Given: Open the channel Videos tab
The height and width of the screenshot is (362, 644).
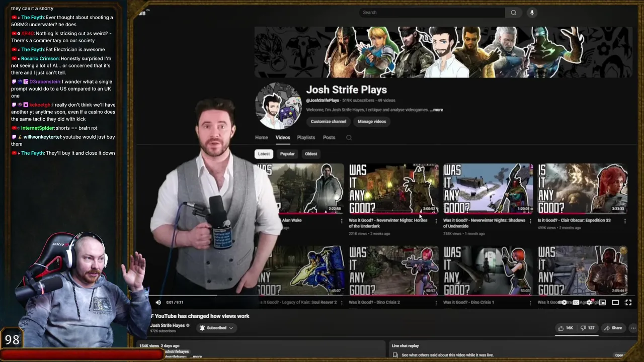Looking at the screenshot, I should 283,137.
